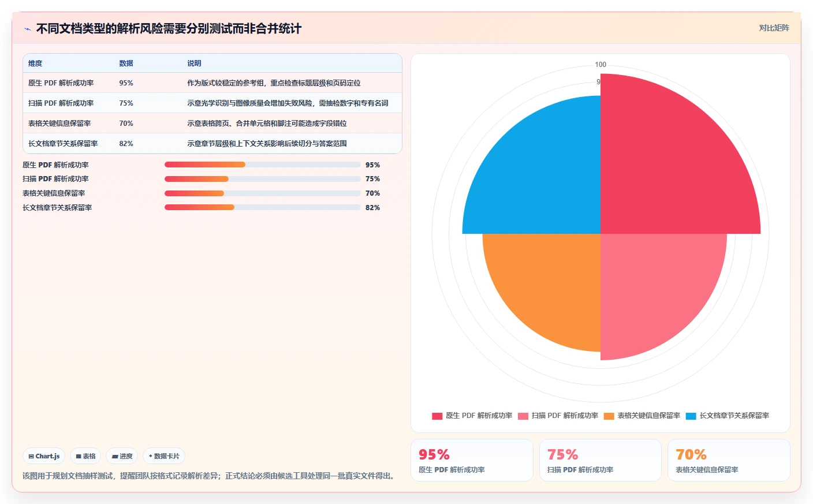Click the 原生 PDF 解析成功率 progress bar

263,165
